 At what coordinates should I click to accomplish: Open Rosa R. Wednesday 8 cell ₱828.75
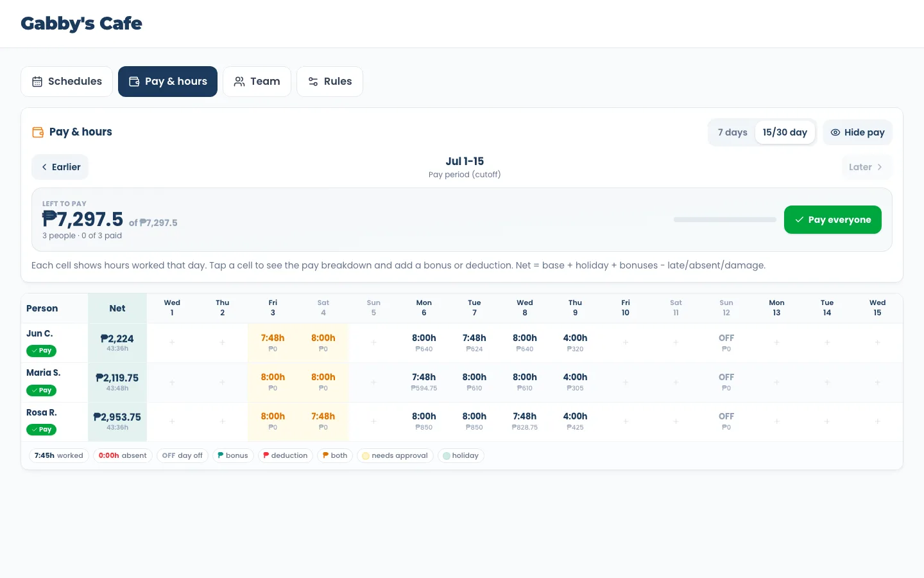tap(525, 421)
